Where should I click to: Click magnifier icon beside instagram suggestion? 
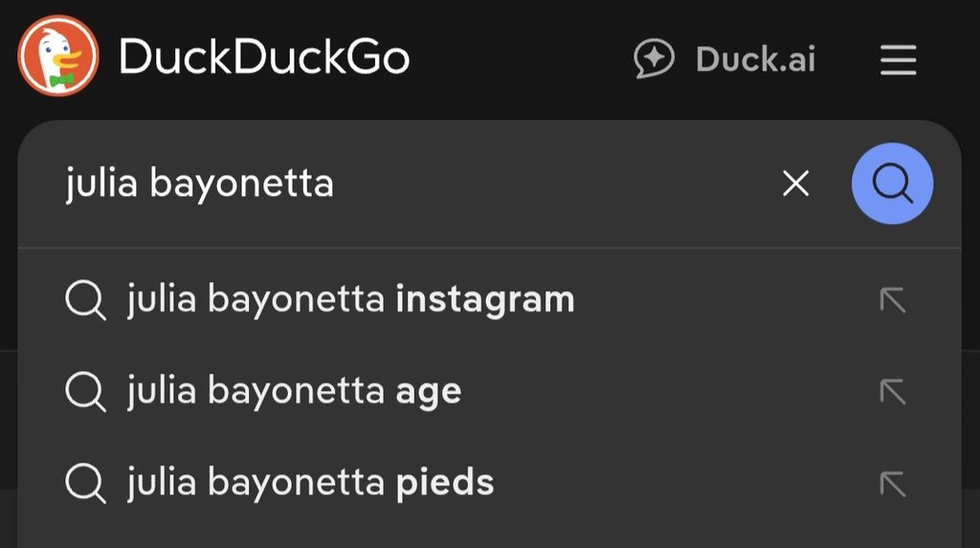[85, 301]
